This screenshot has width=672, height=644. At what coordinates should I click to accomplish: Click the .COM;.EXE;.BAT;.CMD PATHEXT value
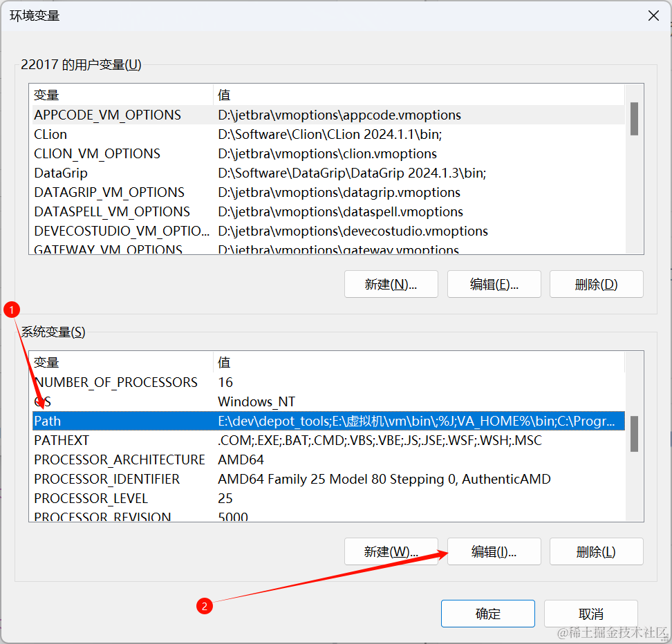380,440
